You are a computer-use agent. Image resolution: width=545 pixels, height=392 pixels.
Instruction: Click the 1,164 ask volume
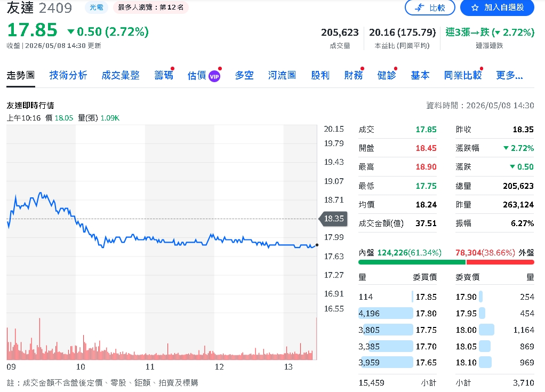[524, 330]
